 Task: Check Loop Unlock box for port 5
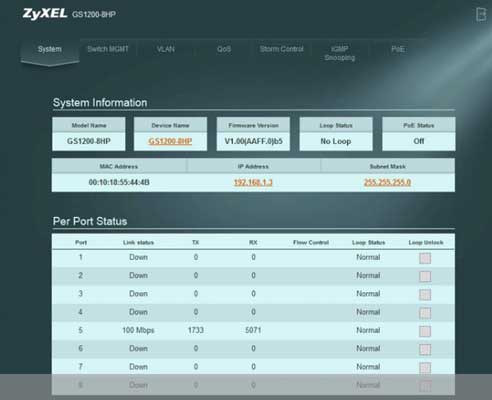click(x=425, y=331)
